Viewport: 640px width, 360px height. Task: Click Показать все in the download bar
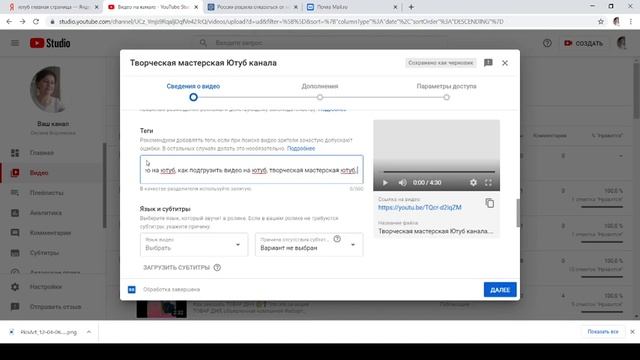tap(602, 332)
